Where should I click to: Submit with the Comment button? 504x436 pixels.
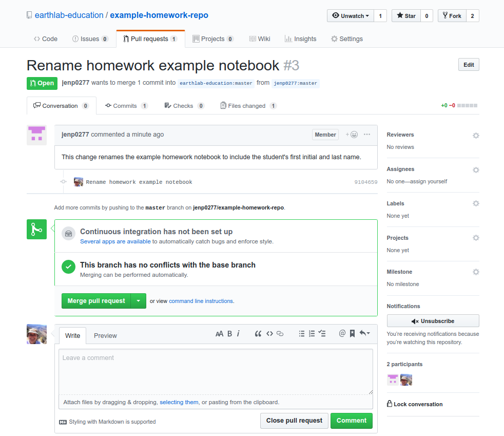pos(352,421)
